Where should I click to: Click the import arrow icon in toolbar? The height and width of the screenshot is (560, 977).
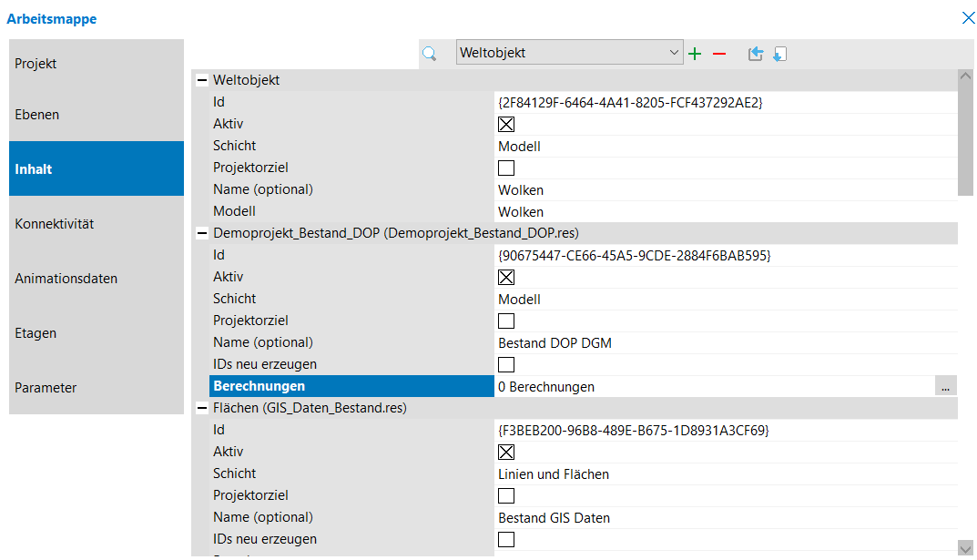(779, 54)
